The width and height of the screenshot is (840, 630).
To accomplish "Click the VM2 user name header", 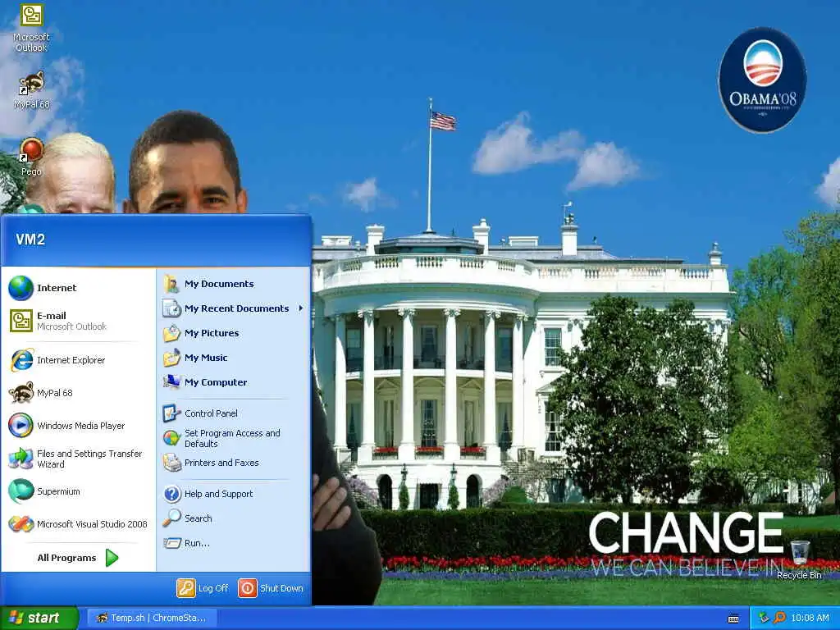I will (30, 239).
